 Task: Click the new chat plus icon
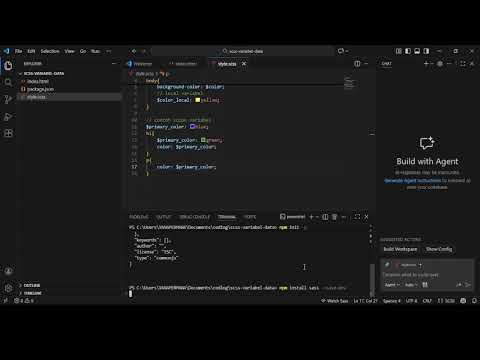point(426,63)
